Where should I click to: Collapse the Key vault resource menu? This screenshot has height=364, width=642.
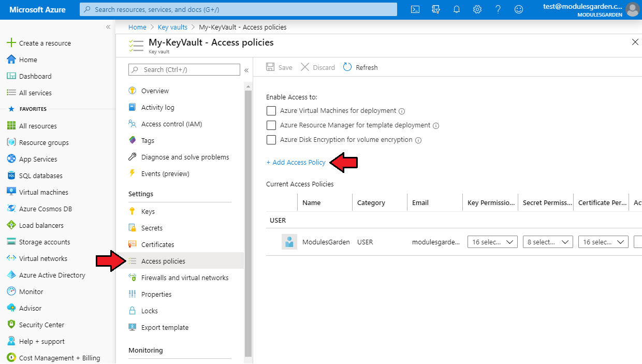(246, 70)
